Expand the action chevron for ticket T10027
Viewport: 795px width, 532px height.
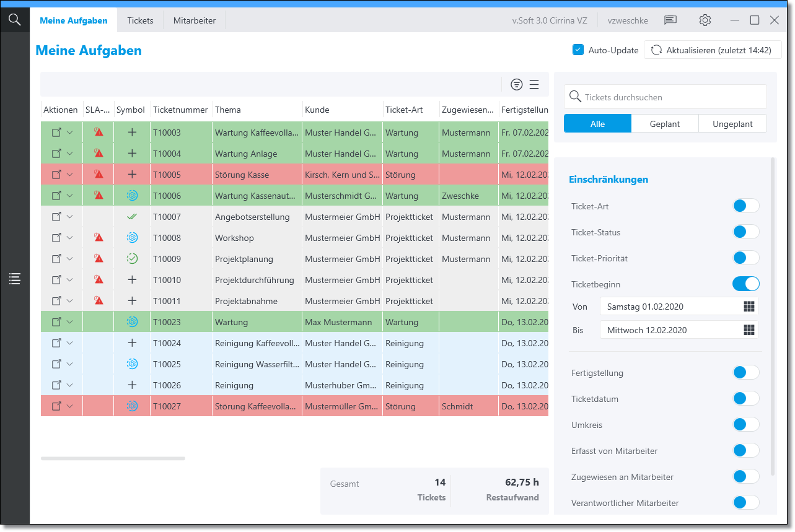(70, 406)
